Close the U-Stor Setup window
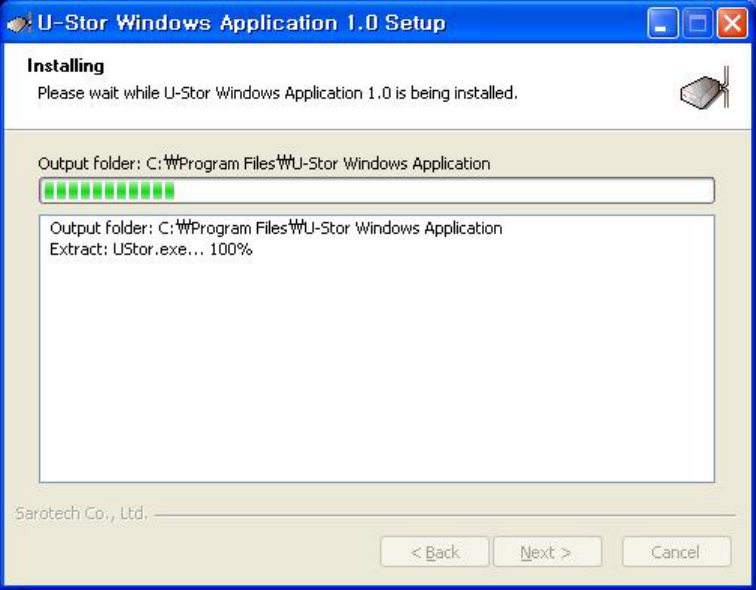Screen dimensions: 756x590 pos(732,23)
